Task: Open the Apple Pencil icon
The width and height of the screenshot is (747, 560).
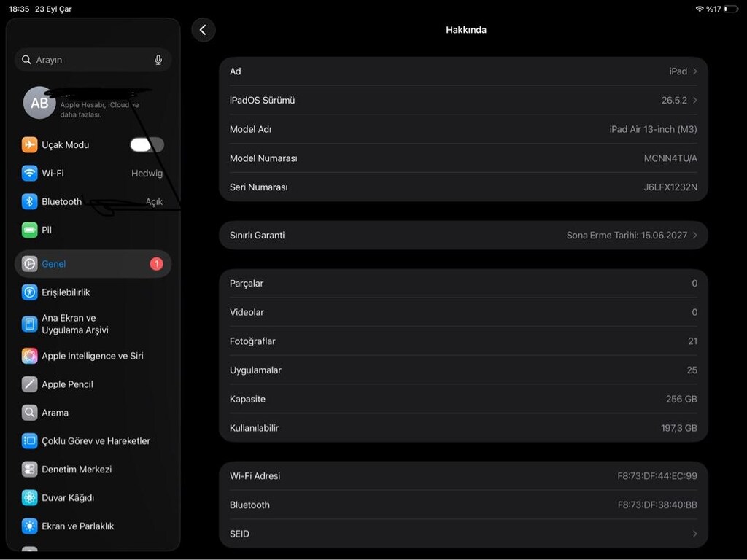Action: tap(29, 384)
